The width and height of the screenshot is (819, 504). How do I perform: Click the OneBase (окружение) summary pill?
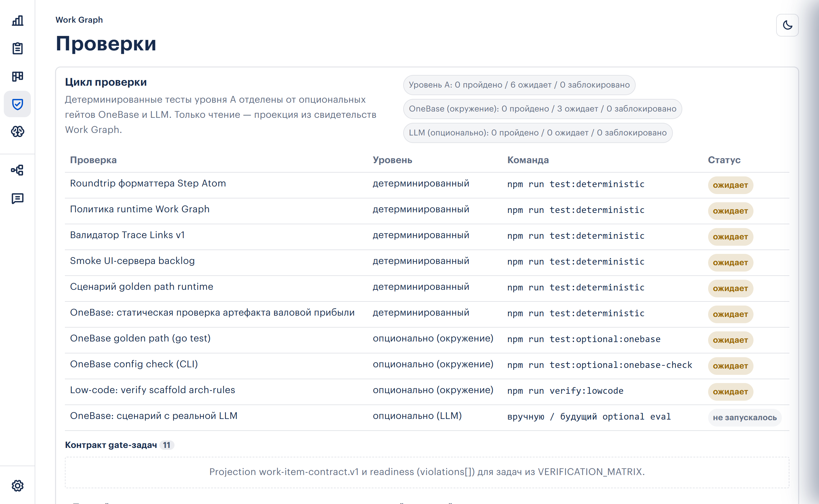tap(542, 109)
